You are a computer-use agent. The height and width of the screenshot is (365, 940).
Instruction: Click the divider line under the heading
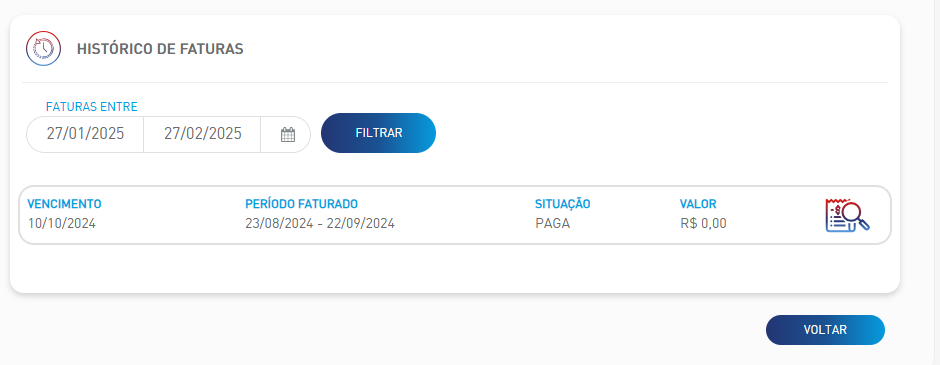(454, 82)
